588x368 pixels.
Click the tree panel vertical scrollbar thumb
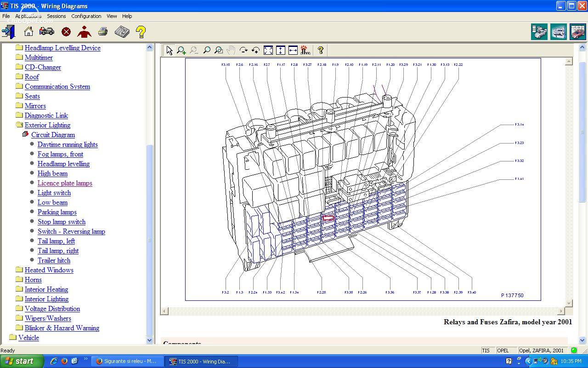(x=149, y=239)
